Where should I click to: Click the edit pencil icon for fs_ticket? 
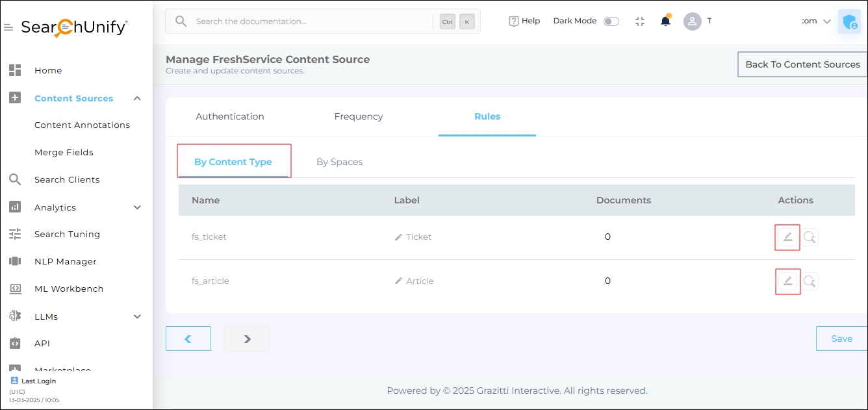point(787,237)
